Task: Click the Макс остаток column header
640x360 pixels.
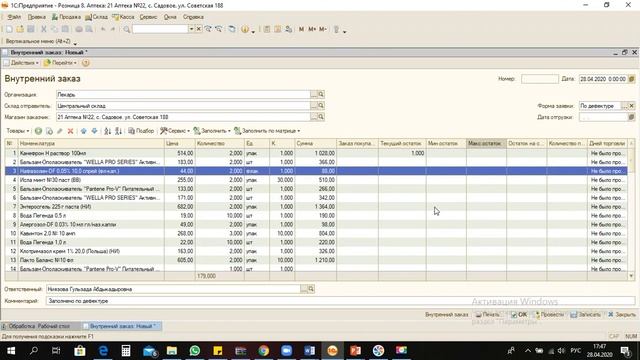Action: pyautogui.click(x=486, y=144)
